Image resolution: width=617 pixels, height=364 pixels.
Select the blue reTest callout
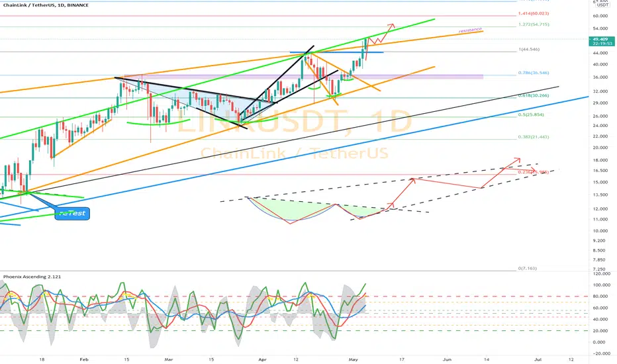pos(72,213)
